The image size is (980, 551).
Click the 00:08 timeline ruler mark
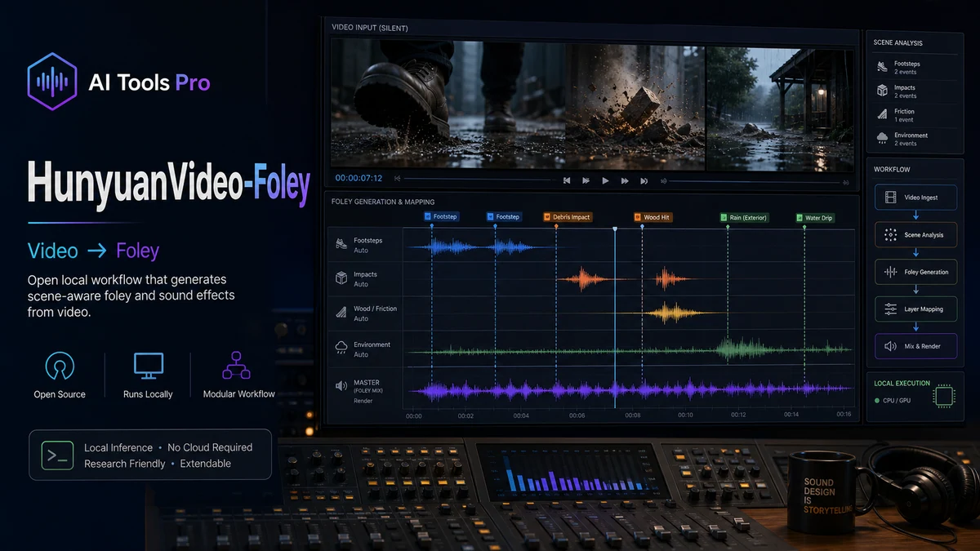point(632,415)
